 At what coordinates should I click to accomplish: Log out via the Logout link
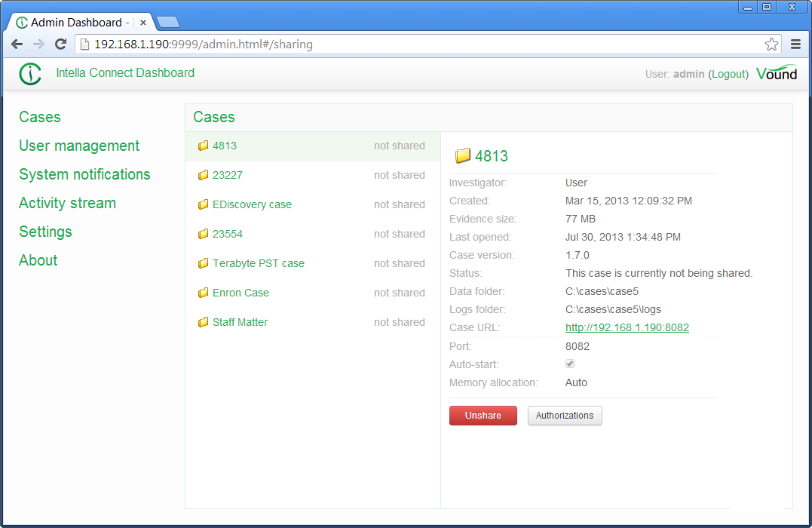[x=728, y=74]
